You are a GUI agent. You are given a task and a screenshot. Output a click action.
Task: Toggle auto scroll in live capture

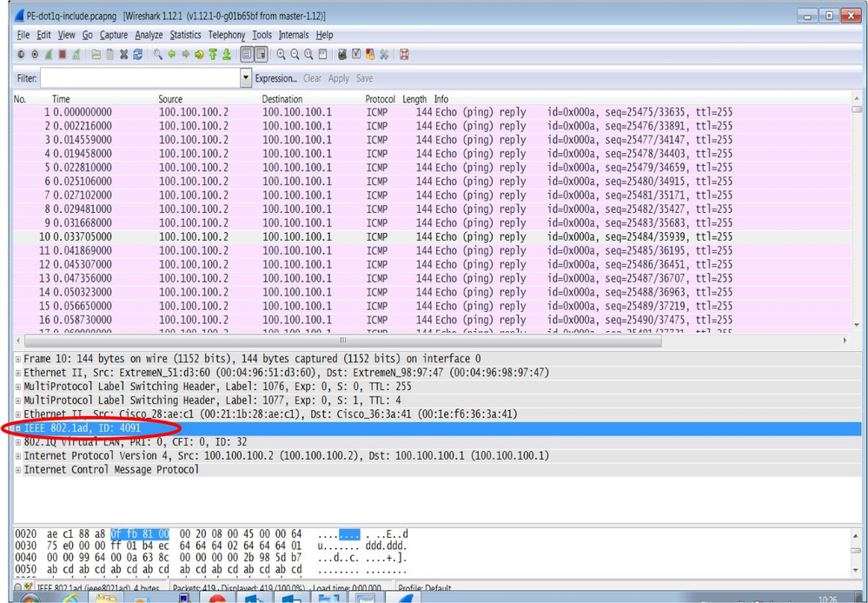pos(261,54)
